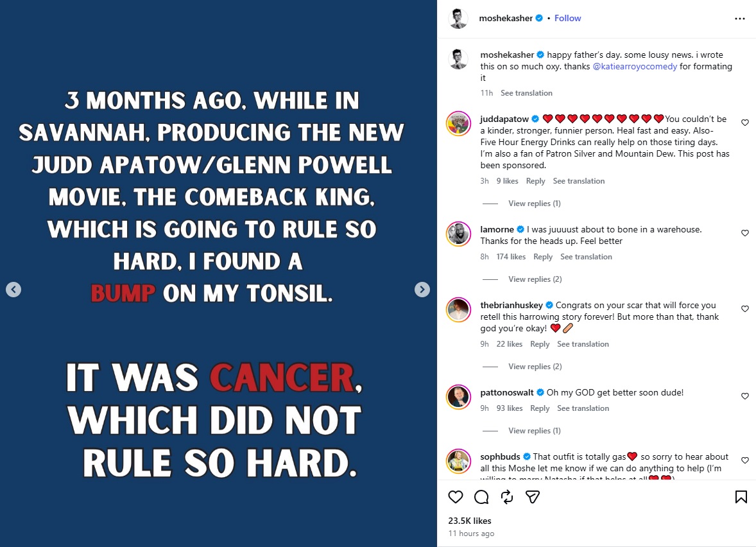Go to previous carousel slide arrow
The height and width of the screenshot is (547, 756).
pyautogui.click(x=13, y=290)
